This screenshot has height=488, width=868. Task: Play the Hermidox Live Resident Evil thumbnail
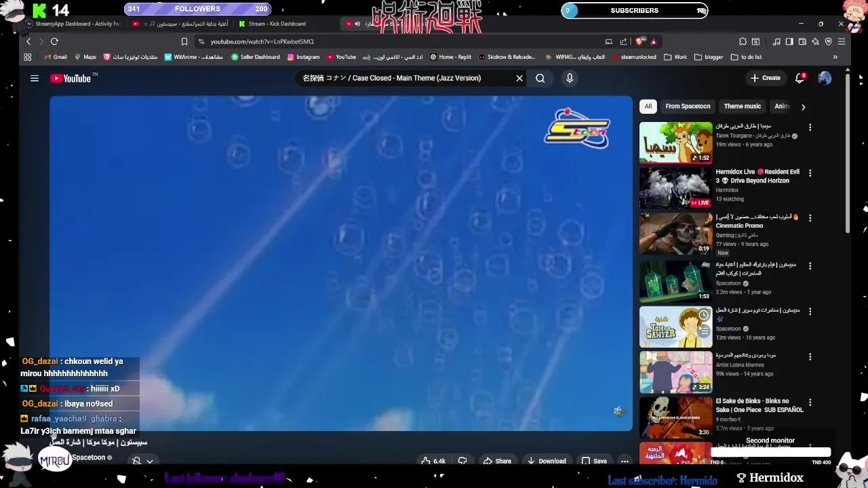(x=675, y=188)
